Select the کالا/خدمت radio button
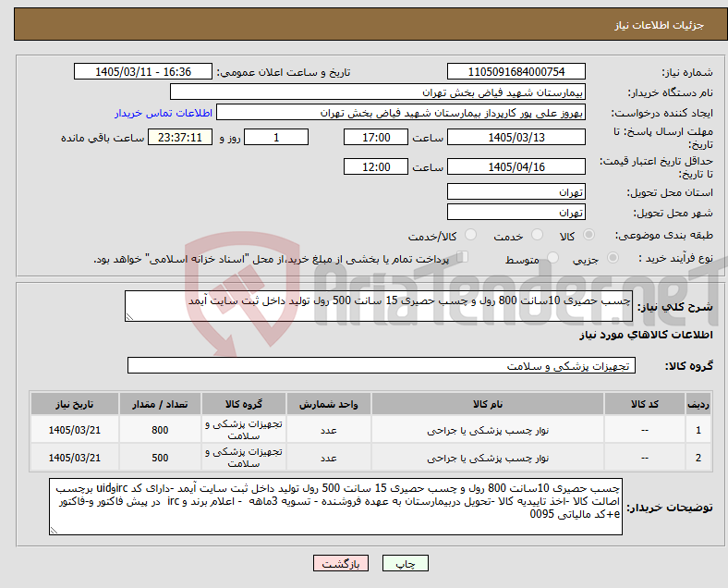Screen dimensions: 728x588 pos(471,235)
